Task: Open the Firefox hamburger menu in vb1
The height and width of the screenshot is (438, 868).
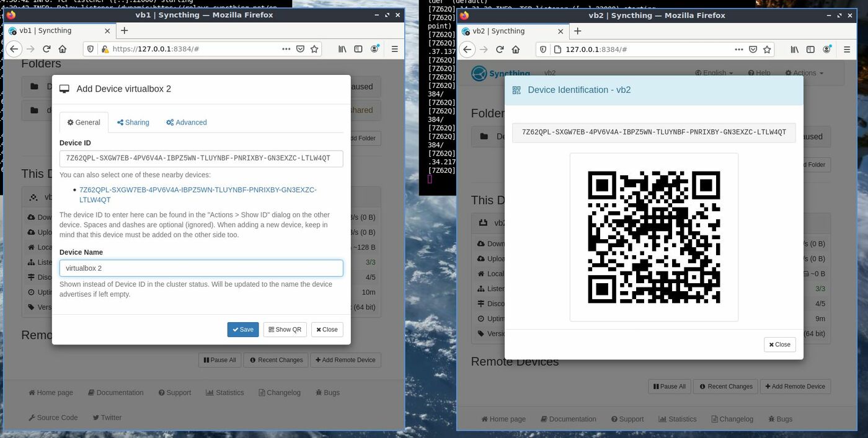Action: [394, 49]
